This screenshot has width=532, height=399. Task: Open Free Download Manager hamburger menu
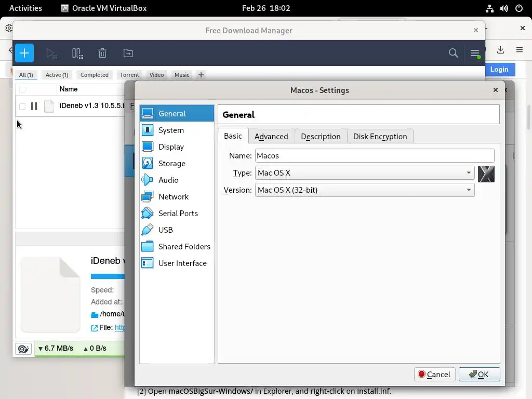475,54
